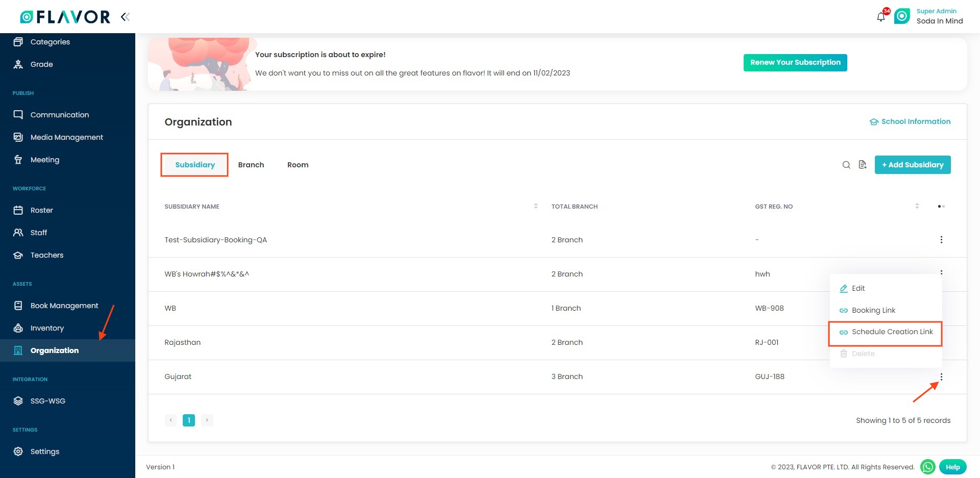Click the Rajasthan subsidiary name

183,342
